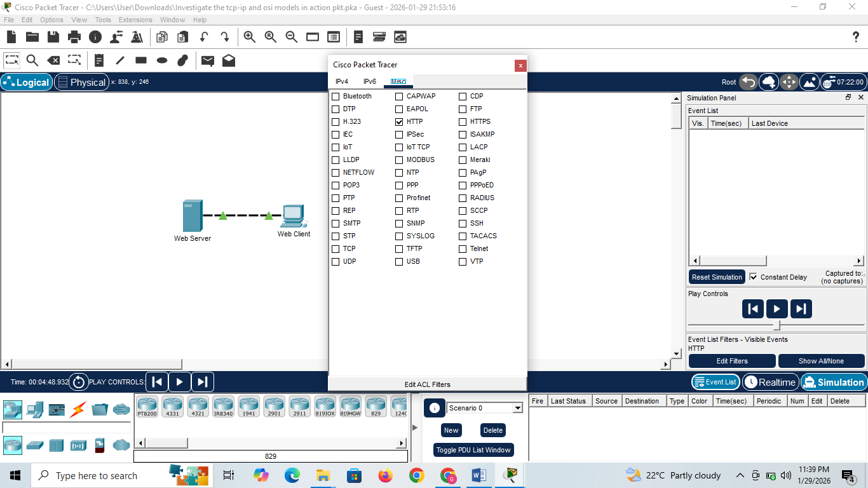This screenshot has height=488, width=868.
Task: Open the Tools menu
Action: click(103, 20)
